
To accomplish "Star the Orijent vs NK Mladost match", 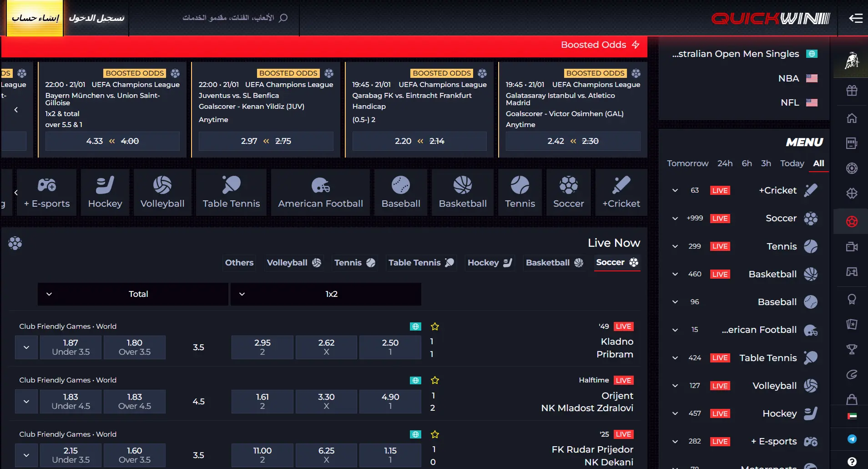I will pyautogui.click(x=435, y=380).
